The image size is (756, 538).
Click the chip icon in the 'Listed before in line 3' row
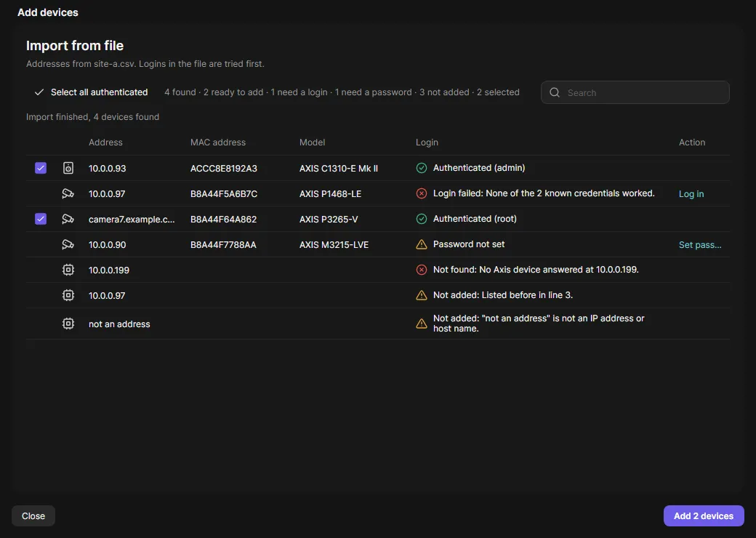click(x=68, y=295)
